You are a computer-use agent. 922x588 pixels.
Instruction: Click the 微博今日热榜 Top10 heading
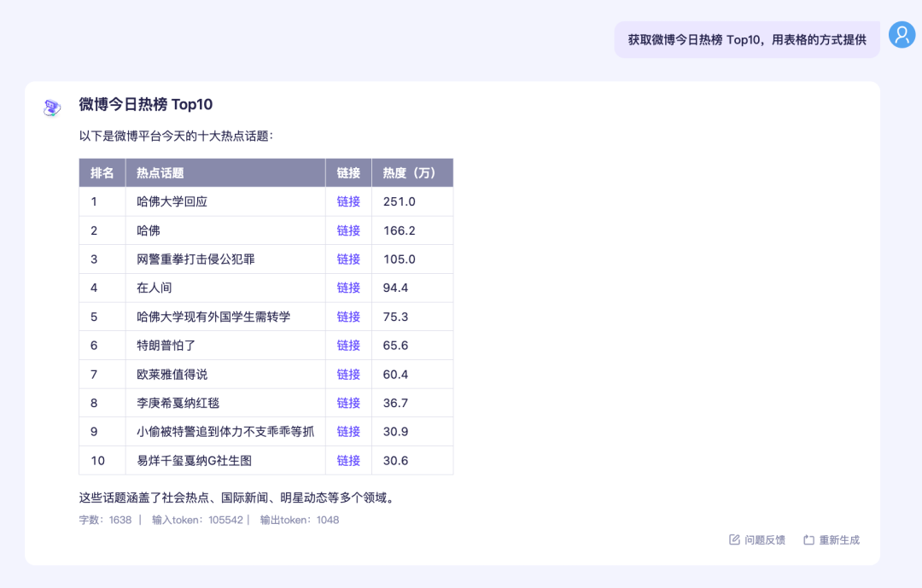click(146, 104)
